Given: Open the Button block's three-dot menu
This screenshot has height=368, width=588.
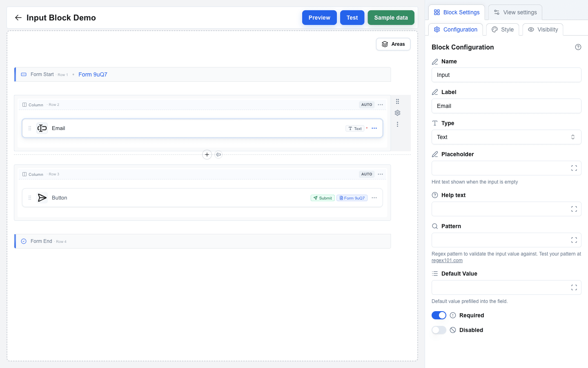Looking at the screenshot, I should (374, 198).
